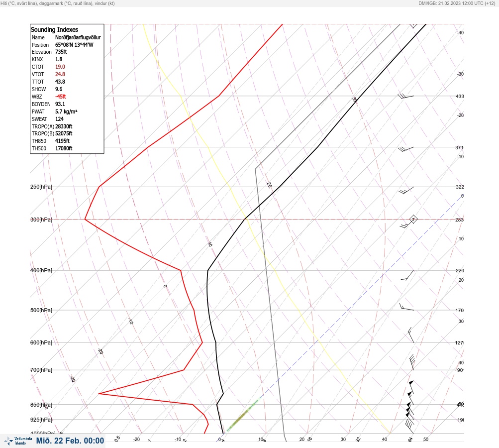Screen dimensions: 499x448
Task: Click the 300[hPa] pressure label
Action: pos(41,220)
